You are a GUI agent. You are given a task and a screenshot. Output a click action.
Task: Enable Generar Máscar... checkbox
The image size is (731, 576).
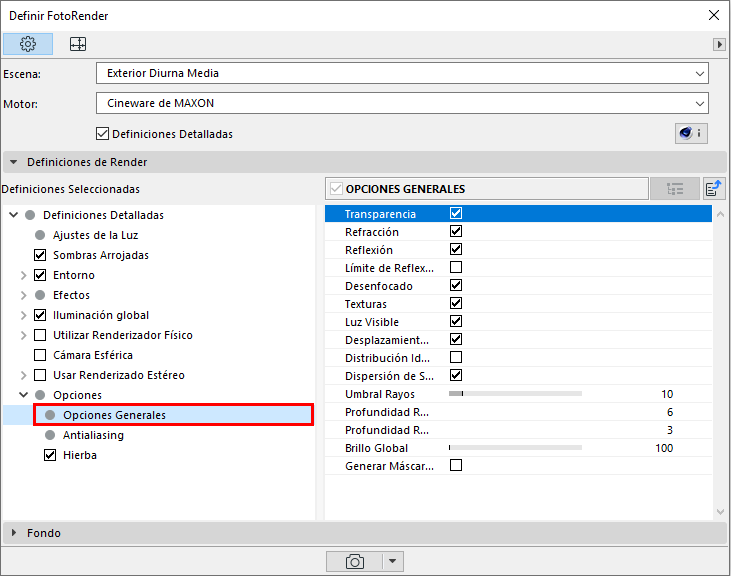click(456, 466)
